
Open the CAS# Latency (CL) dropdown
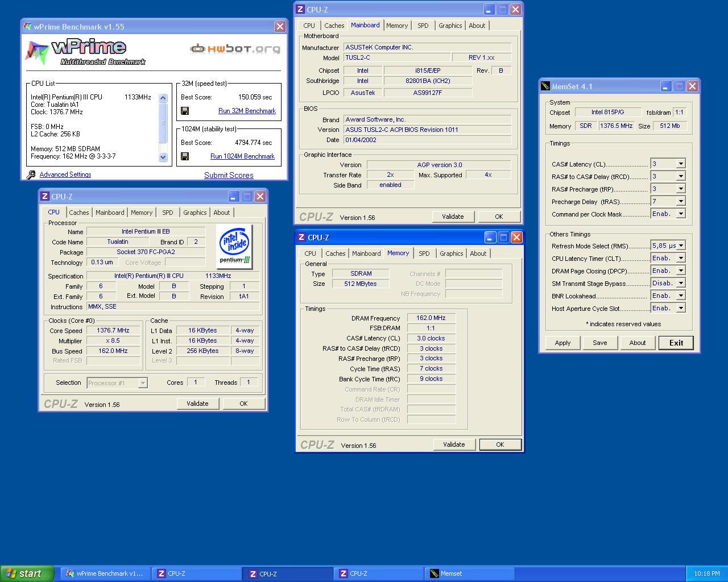[680, 164]
